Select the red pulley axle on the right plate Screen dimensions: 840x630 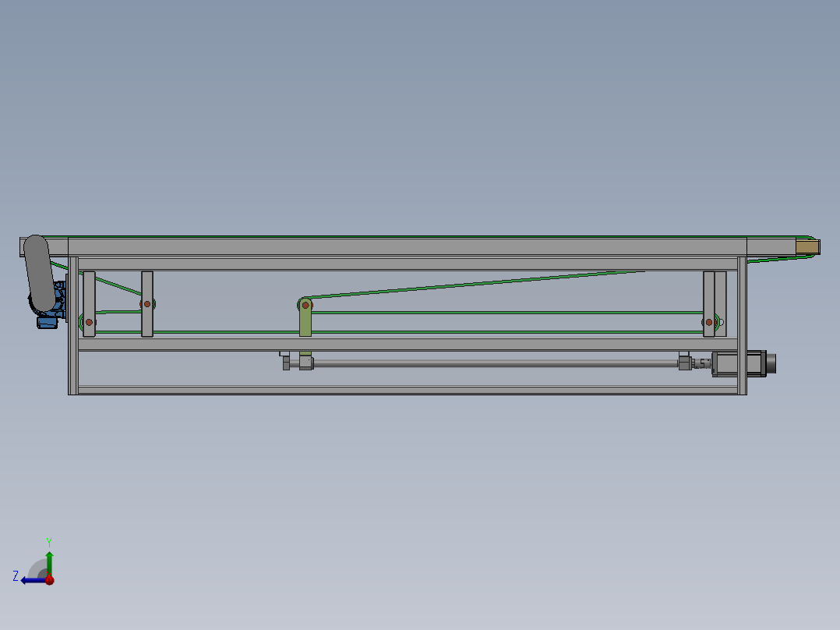(709, 322)
